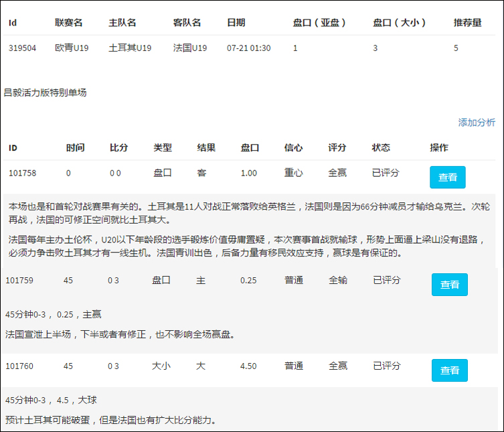The height and width of the screenshot is (432, 504).
Task: Click result 客 in row 101758
Action: coord(201,173)
